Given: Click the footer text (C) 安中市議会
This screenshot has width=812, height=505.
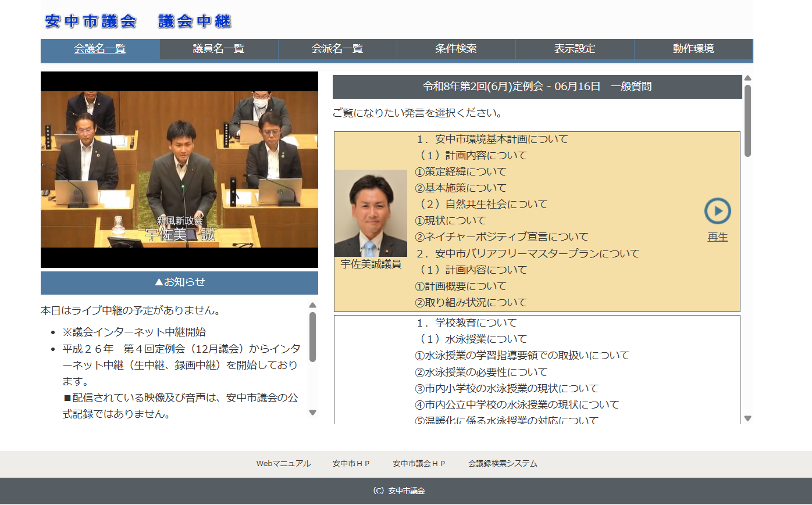Looking at the screenshot, I should (399, 491).
